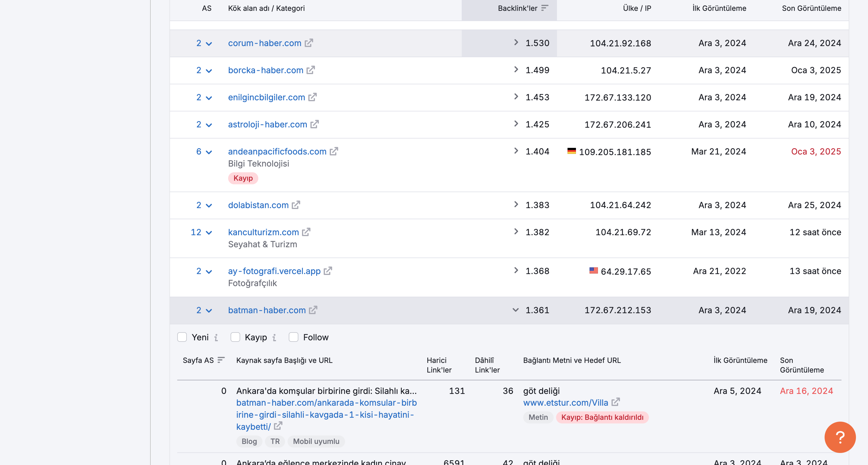Screen dimensions: 868x465
Task: Expand AS dropdown for andeanpacificfoods.com
Action: (x=209, y=152)
